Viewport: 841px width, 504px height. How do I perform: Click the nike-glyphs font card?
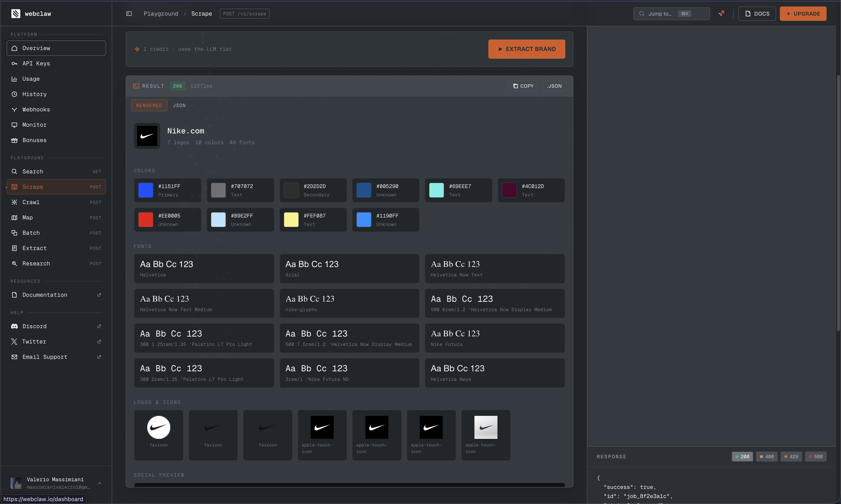tap(349, 303)
